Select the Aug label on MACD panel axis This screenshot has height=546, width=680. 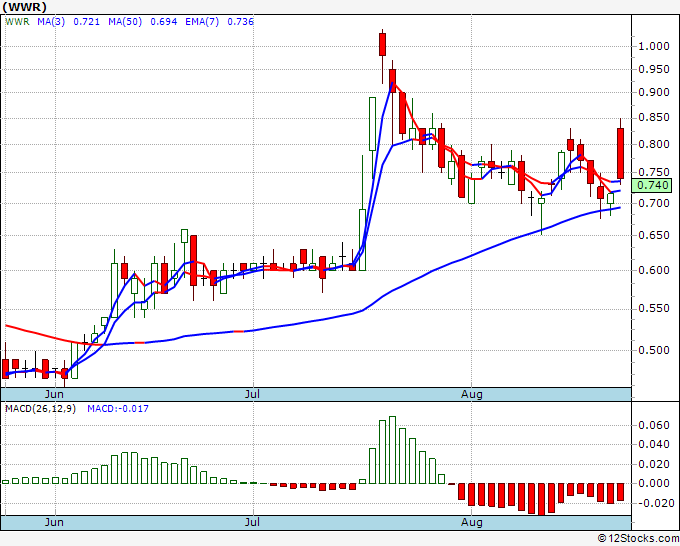tap(470, 522)
